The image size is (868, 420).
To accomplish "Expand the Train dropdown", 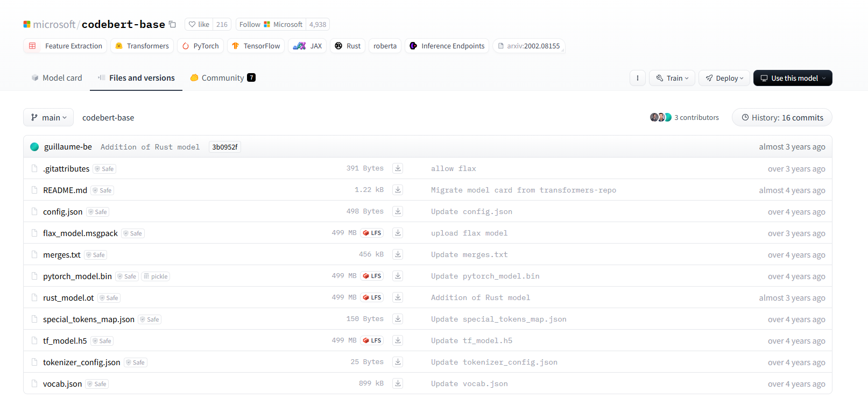I will pyautogui.click(x=672, y=78).
